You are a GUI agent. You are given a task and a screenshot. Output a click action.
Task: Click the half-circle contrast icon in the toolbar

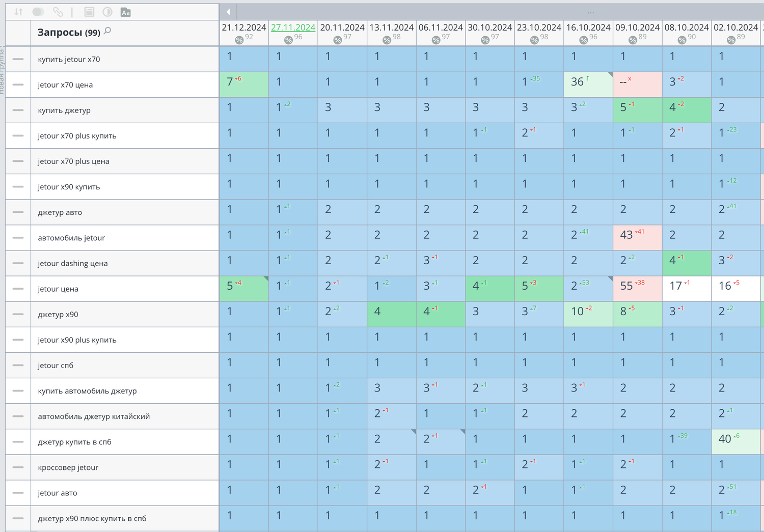click(x=107, y=12)
